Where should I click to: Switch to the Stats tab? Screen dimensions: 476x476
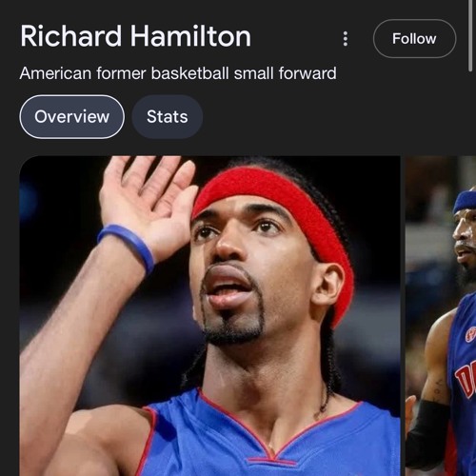(x=168, y=117)
